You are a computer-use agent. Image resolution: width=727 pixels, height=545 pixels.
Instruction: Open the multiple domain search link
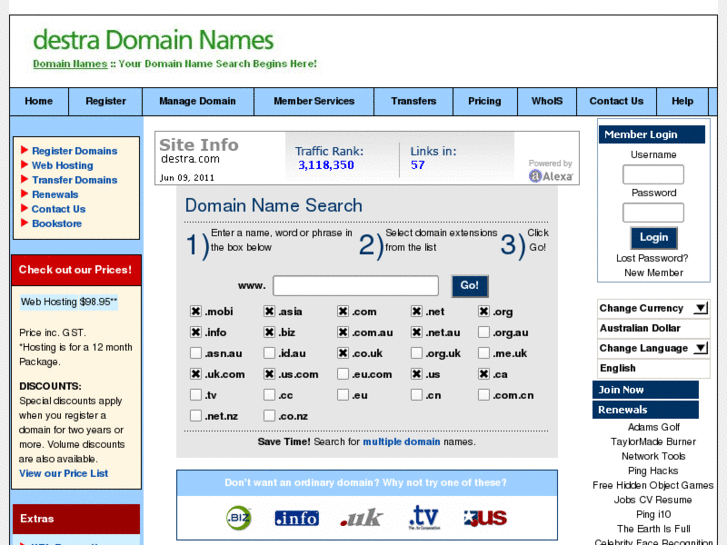coord(402,442)
